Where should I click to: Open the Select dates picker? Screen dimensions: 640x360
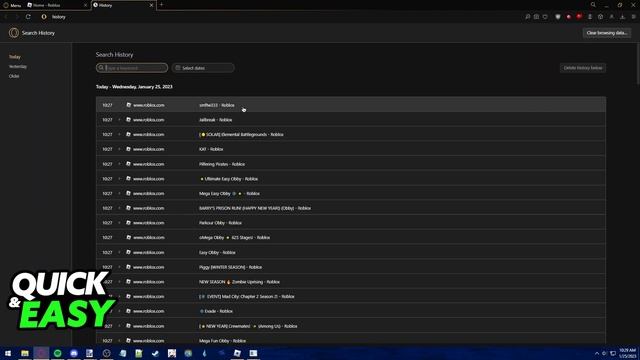coord(203,68)
